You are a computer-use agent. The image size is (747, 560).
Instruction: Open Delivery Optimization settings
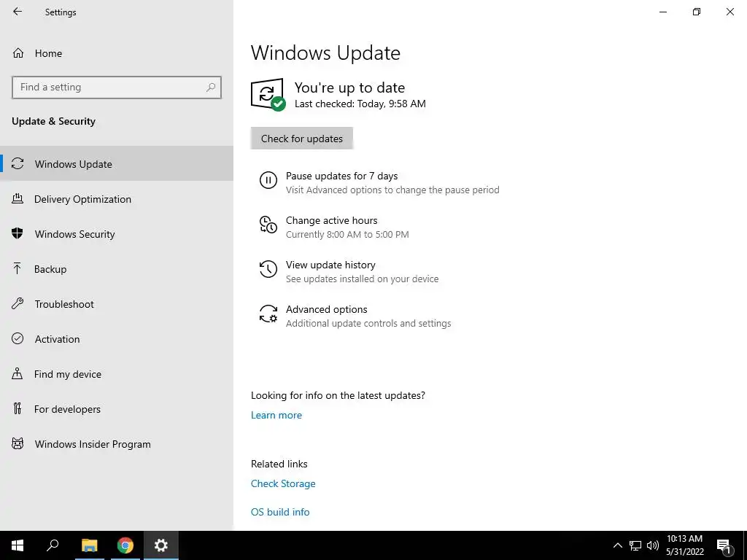117,199
